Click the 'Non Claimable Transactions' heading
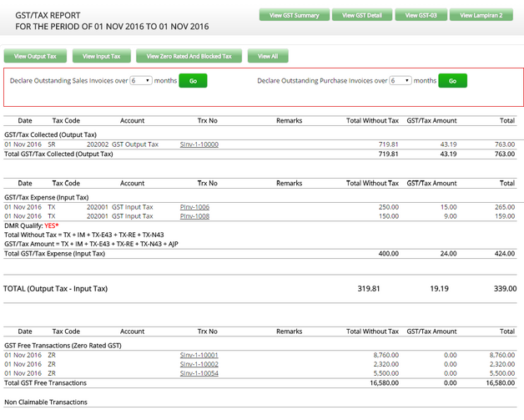This screenshot has height=420, width=524. click(46, 402)
